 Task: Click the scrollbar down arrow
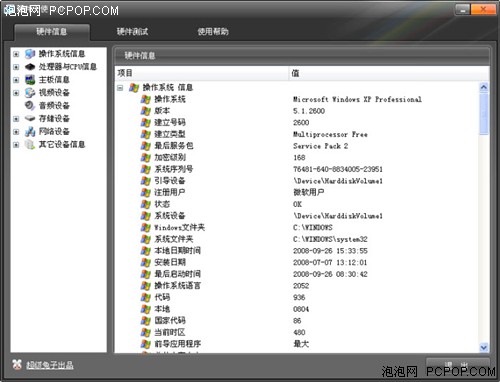coord(484,347)
